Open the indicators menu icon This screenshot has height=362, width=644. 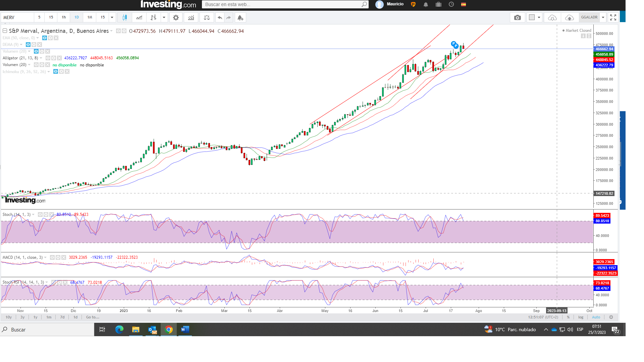(191, 17)
